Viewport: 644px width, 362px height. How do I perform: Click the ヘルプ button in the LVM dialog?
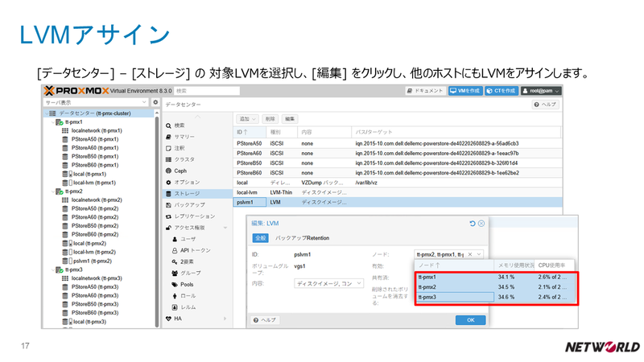265,320
